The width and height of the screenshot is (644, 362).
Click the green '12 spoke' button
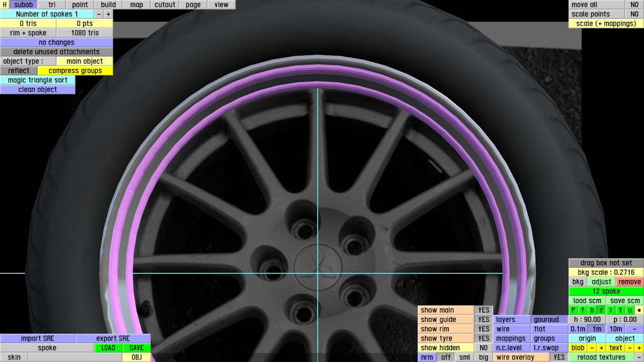point(606,291)
